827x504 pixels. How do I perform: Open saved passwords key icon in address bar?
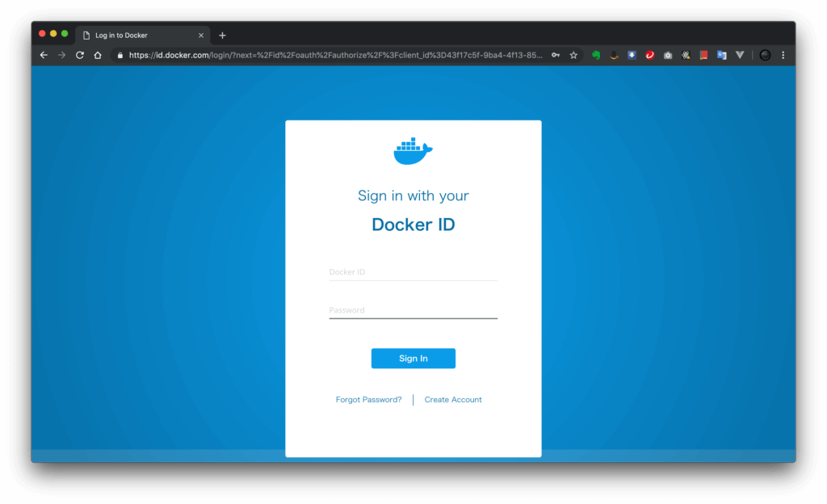click(556, 55)
